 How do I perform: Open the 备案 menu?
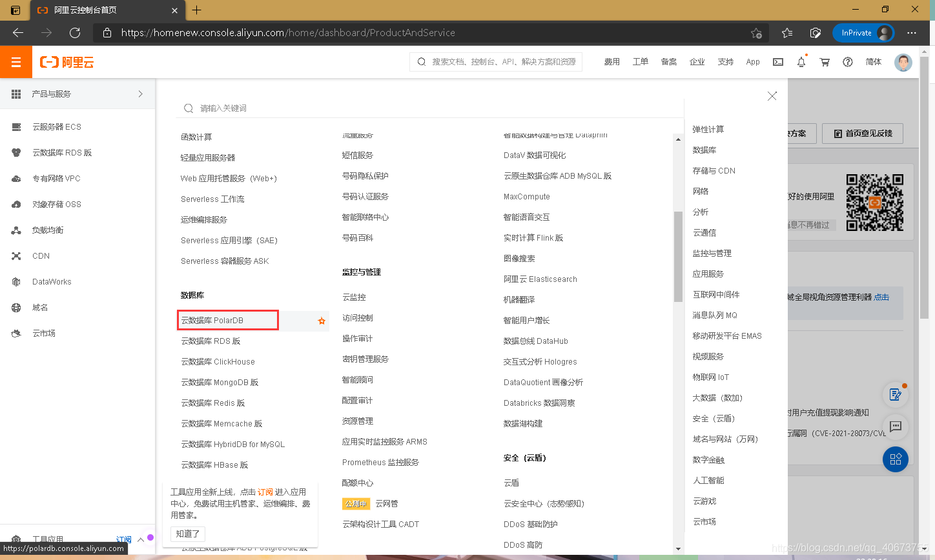pos(669,62)
